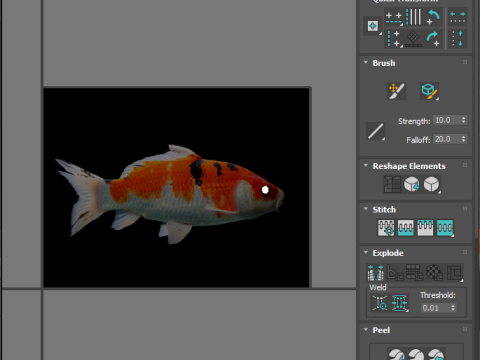Click the Linear Align vertical bars icon
Screen dimensions: 480x360
413,17
